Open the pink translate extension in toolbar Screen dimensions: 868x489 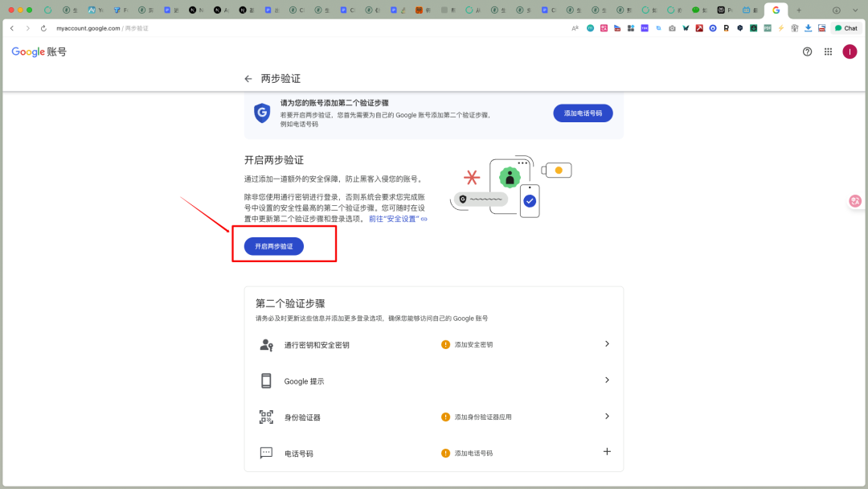[604, 28]
